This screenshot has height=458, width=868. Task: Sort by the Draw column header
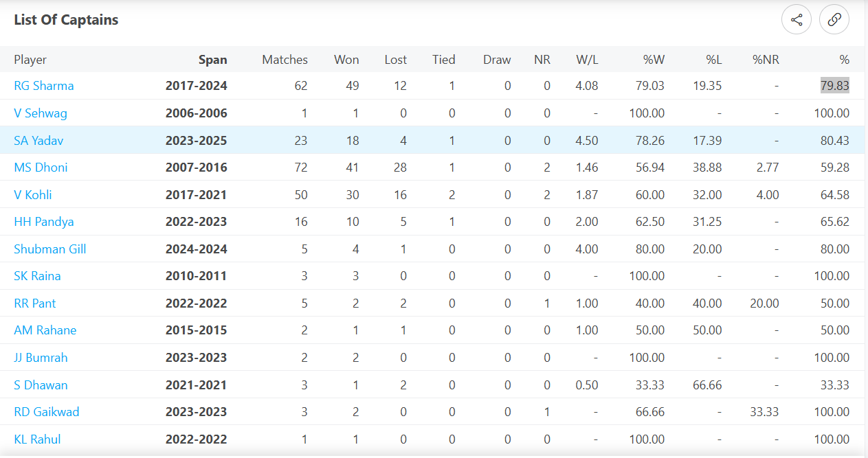pyautogui.click(x=497, y=60)
